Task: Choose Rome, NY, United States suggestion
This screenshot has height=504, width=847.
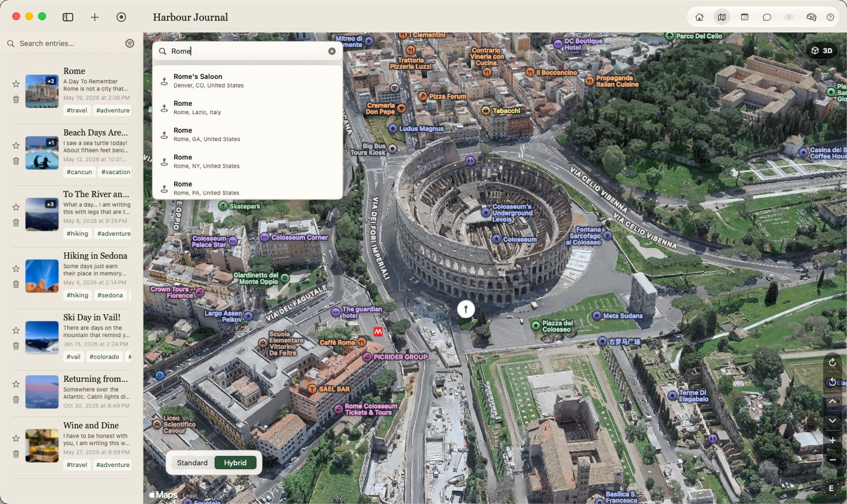Action: point(248,162)
